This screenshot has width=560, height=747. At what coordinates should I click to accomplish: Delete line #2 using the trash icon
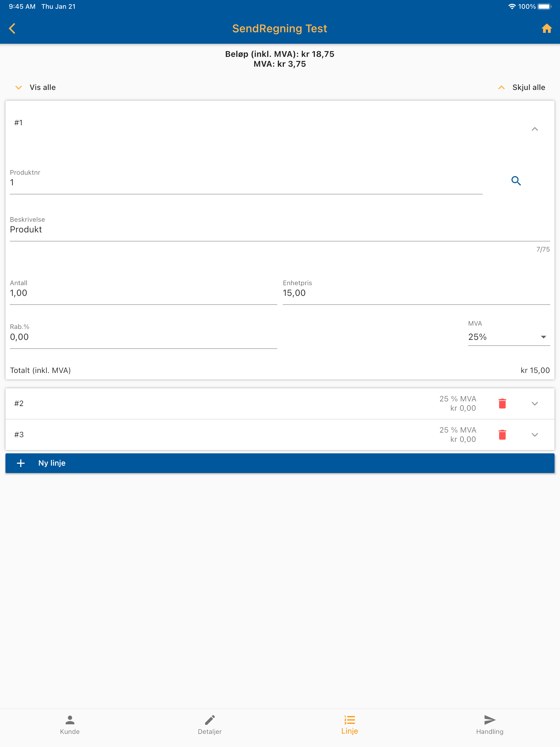502,403
